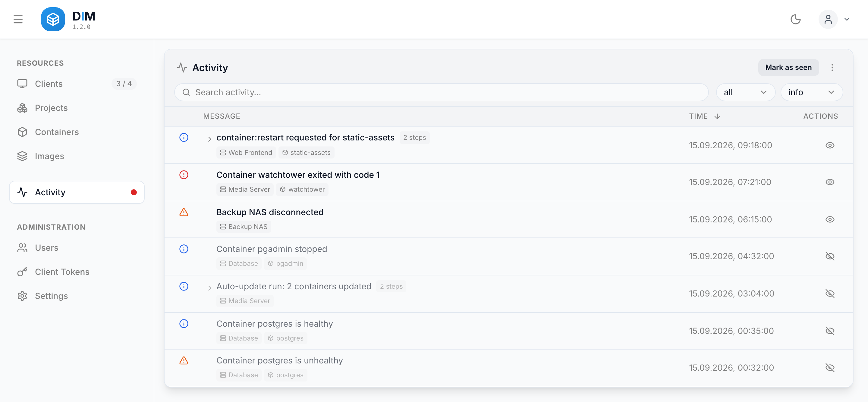The width and height of the screenshot is (868, 402).
Task: Expand the user account chevron
Action: click(847, 19)
